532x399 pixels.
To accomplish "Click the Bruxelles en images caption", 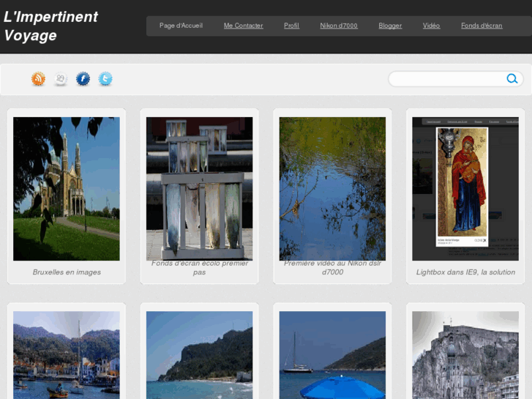I will pyautogui.click(x=67, y=272).
